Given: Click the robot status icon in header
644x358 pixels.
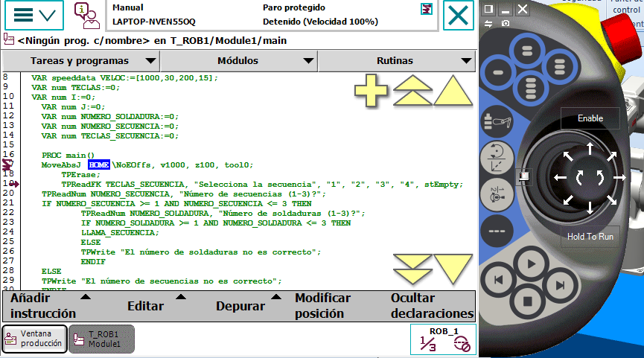Looking at the screenshot, I should pos(427,9).
